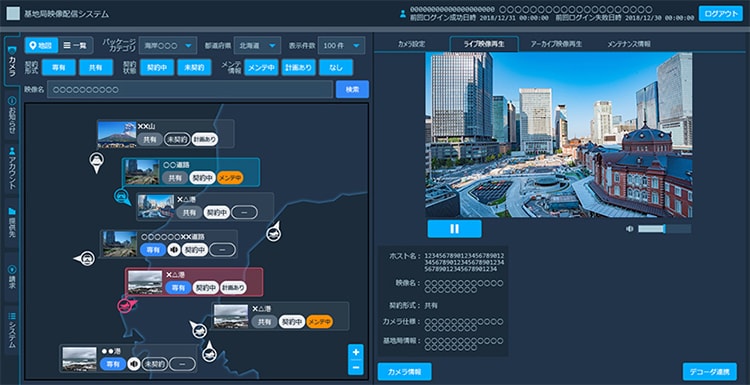
Task: Zoom out the map with minus button
Action: (x=355, y=367)
